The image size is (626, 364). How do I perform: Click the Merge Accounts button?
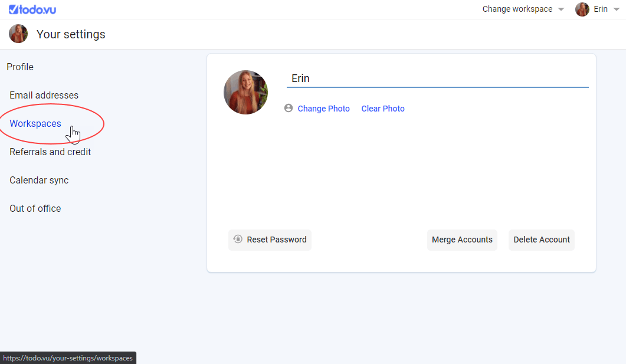[463, 240]
